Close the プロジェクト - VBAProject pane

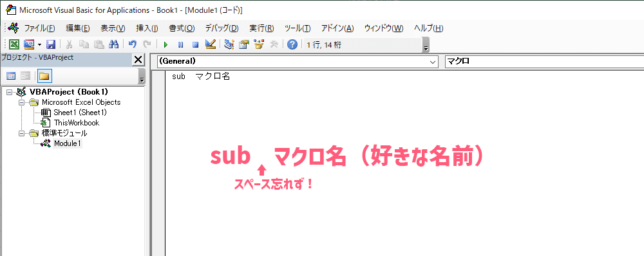(x=138, y=59)
